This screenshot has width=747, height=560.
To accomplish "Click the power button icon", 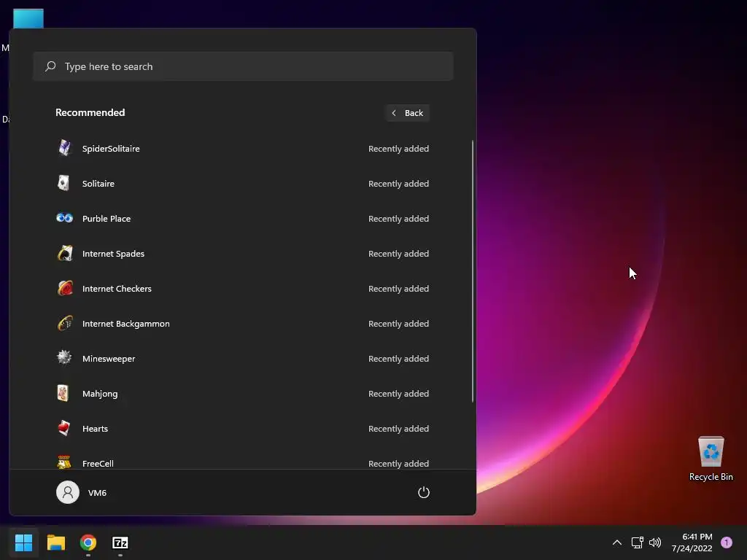I will [424, 492].
